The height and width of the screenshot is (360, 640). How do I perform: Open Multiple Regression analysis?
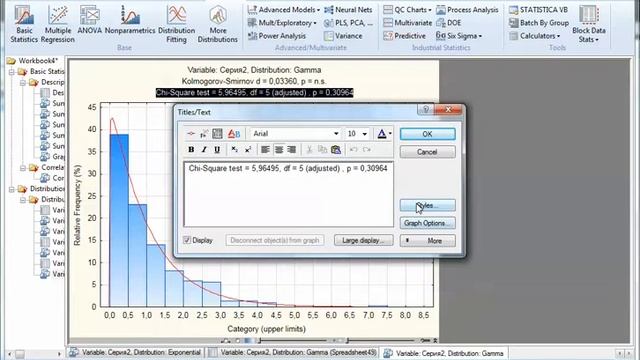coord(58,24)
